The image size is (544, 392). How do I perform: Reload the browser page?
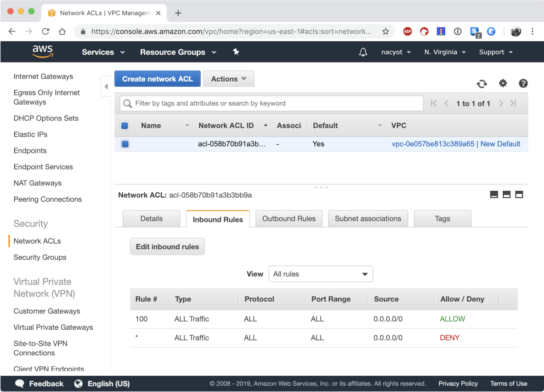[x=45, y=32]
